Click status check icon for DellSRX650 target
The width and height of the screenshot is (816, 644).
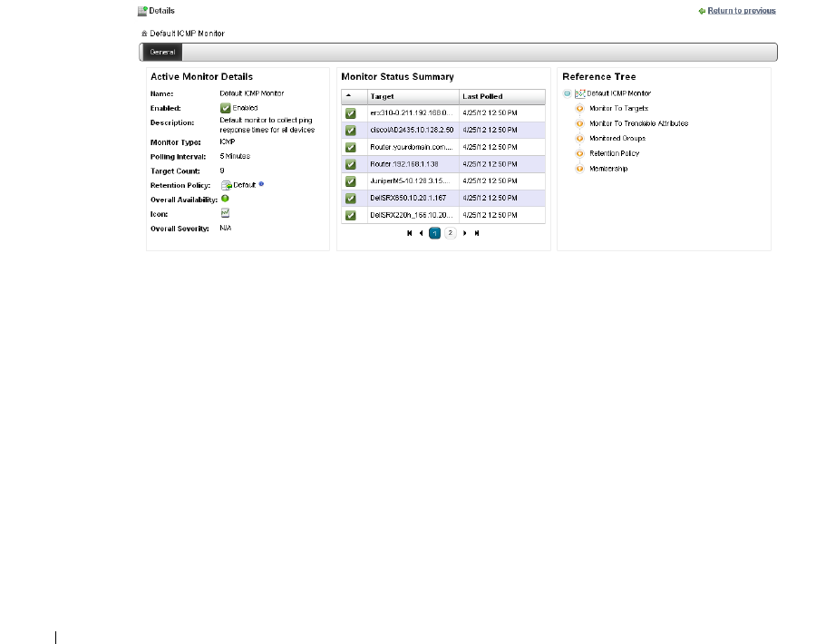(351, 199)
